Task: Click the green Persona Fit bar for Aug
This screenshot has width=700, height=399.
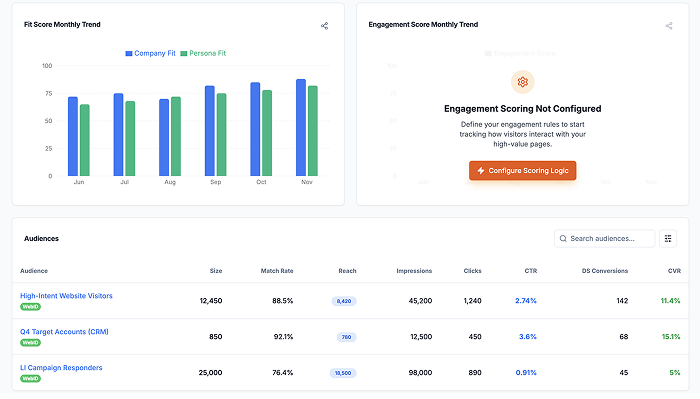Action: [176, 137]
